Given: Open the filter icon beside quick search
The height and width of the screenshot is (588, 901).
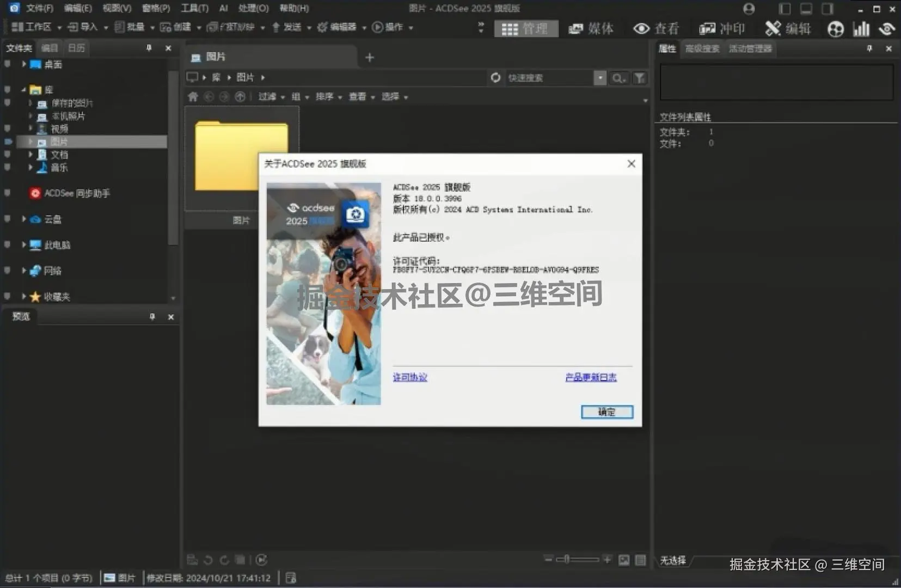Looking at the screenshot, I should click(x=639, y=78).
